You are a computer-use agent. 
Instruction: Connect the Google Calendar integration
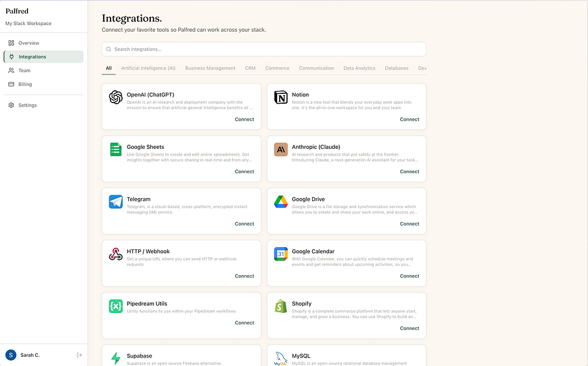(x=410, y=276)
